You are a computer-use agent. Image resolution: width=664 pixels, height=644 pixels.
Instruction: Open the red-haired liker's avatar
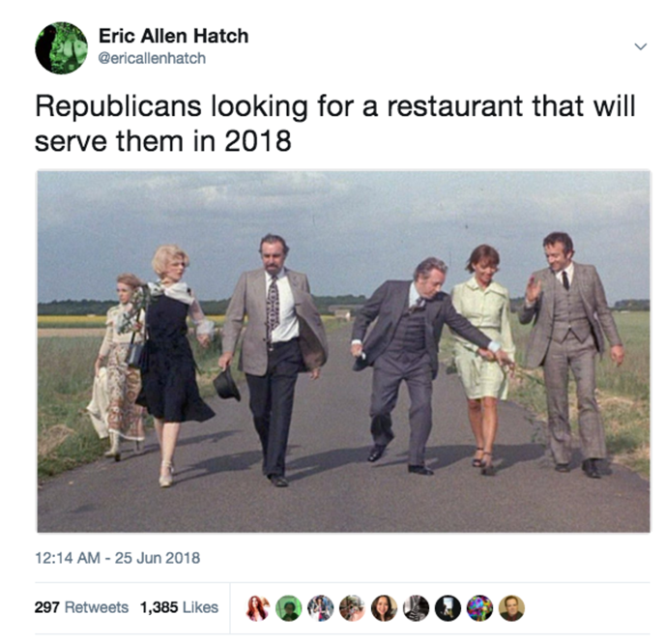[x=258, y=608]
